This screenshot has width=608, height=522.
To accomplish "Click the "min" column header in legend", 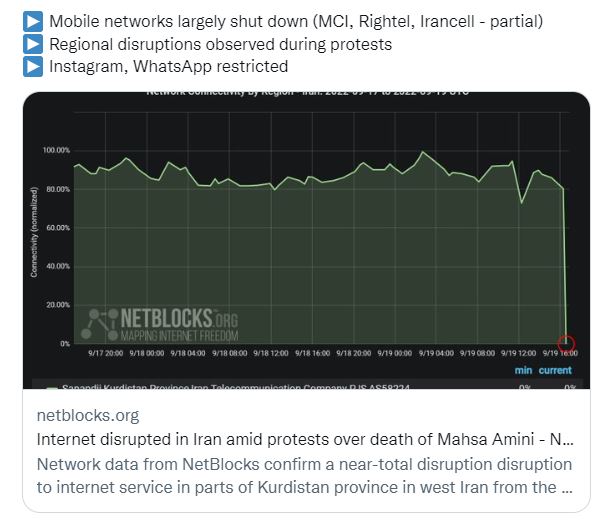I will (523, 371).
